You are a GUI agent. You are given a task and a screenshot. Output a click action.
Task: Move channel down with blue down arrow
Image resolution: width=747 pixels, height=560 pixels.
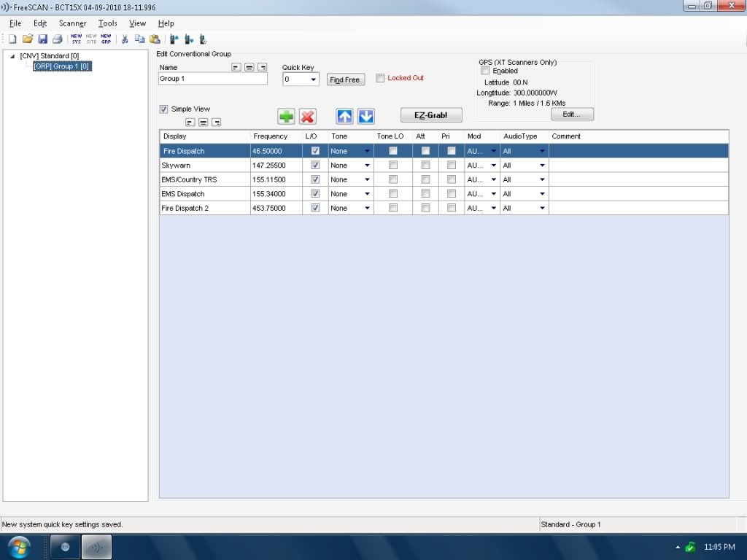coord(365,116)
